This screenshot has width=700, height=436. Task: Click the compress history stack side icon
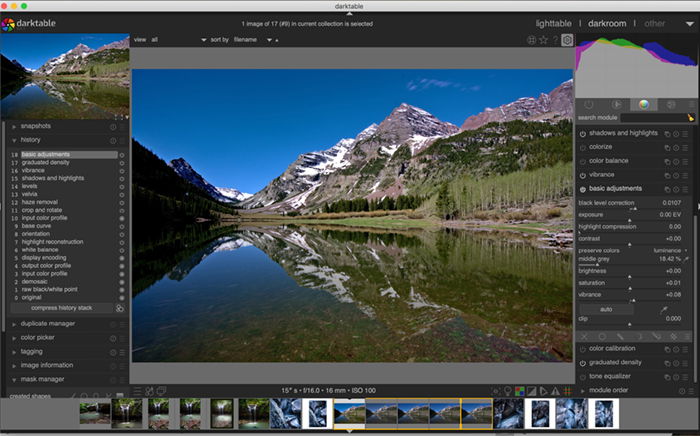click(x=119, y=308)
